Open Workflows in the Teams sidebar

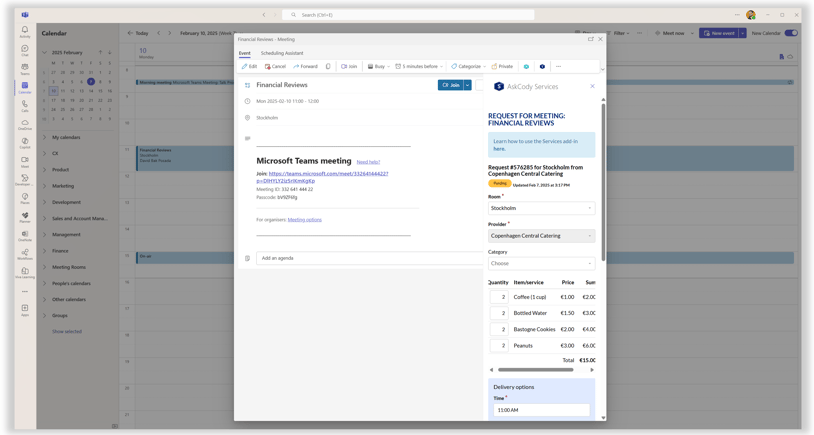[x=24, y=254]
